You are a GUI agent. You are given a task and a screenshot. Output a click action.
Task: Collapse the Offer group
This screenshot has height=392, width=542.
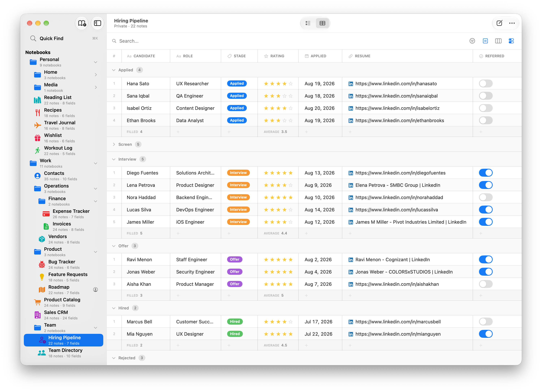(114, 246)
